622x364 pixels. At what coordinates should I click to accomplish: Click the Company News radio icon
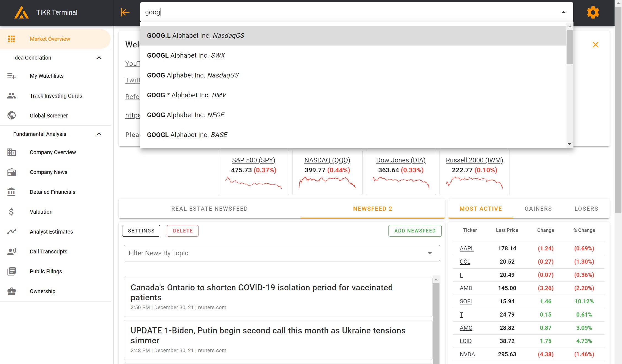click(12, 172)
